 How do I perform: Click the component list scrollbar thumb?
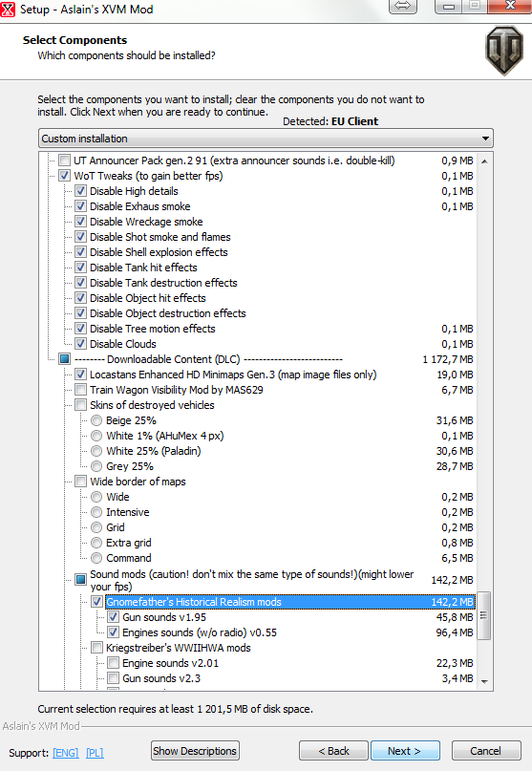click(484, 615)
